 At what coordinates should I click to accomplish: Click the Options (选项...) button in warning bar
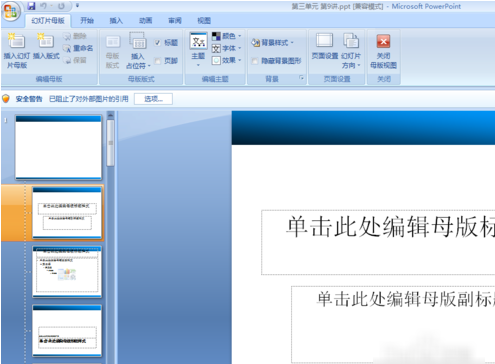(153, 99)
